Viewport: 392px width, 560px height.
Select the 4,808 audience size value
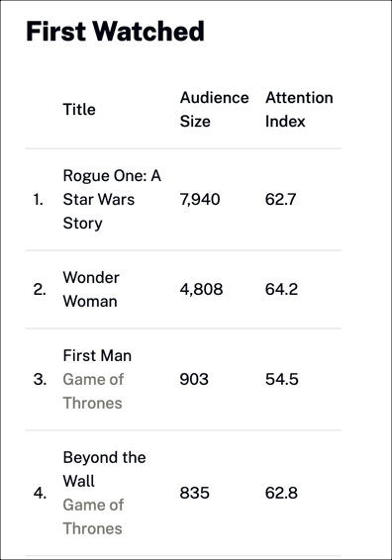(201, 289)
